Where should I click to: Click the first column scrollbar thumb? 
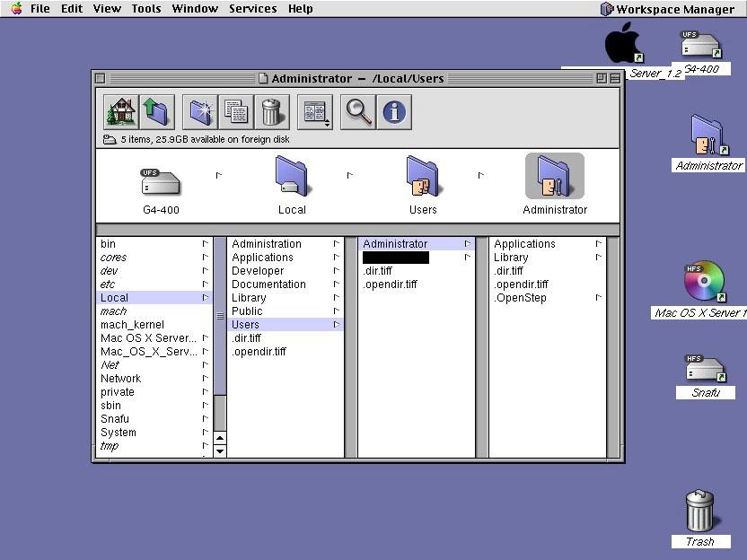[x=220, y=316]
